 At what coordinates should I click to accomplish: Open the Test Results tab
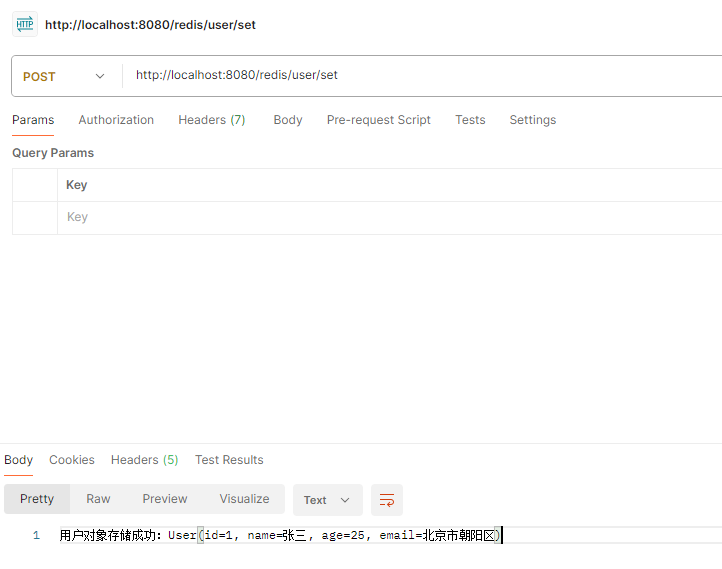pyautogui.click(x=229, y=460)
